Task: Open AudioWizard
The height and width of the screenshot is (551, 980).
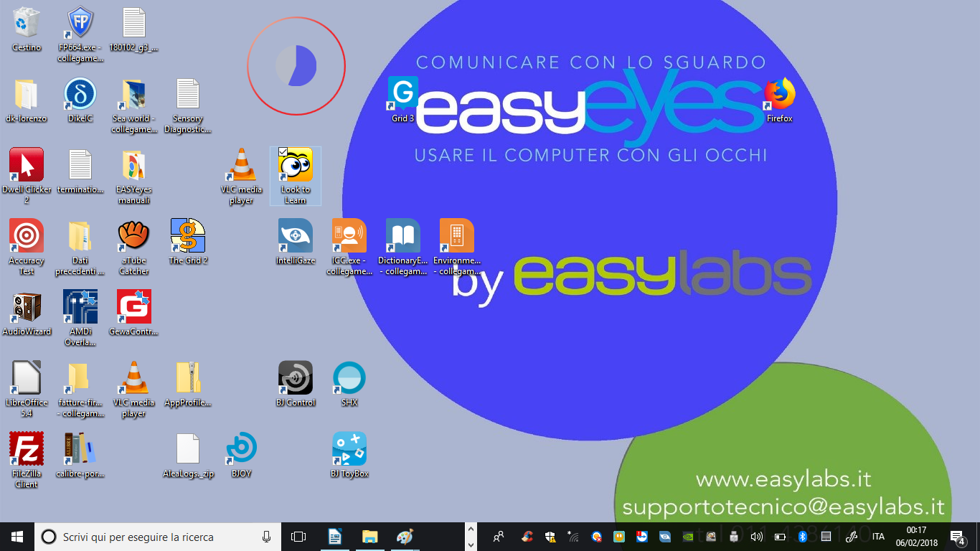Action: click(x=27, y=314)
